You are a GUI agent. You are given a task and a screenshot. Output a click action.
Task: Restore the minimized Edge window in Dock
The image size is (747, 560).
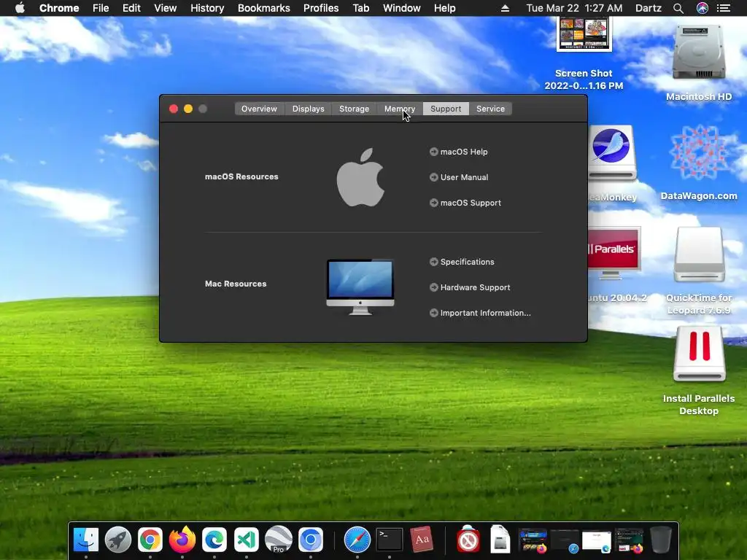(x=597, y=542)
